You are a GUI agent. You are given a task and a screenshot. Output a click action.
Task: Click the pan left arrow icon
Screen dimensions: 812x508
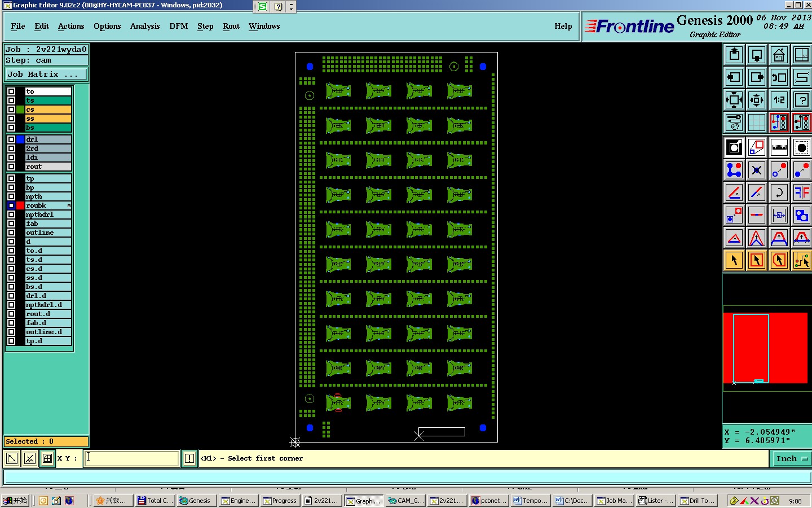coord(734,77)
